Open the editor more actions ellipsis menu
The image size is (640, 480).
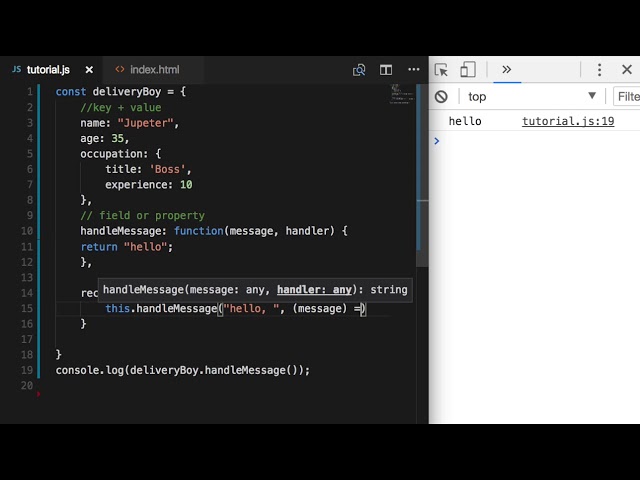[x=413, y=69]
